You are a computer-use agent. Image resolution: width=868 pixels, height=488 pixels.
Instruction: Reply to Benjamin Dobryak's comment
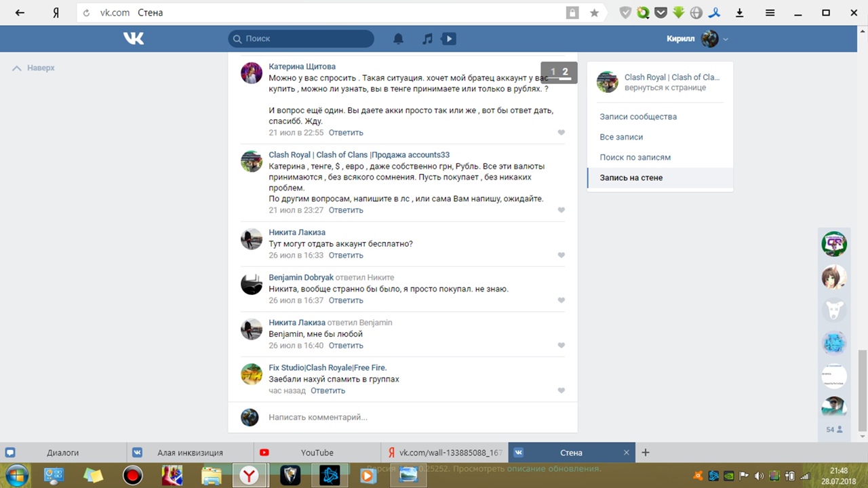point(346,300)
